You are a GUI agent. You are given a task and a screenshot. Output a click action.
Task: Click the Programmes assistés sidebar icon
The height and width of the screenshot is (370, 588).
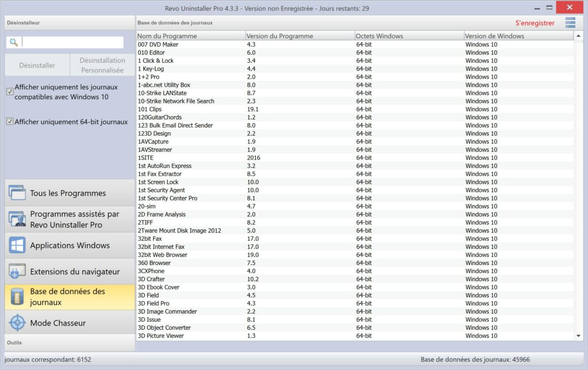pos(17,219)
